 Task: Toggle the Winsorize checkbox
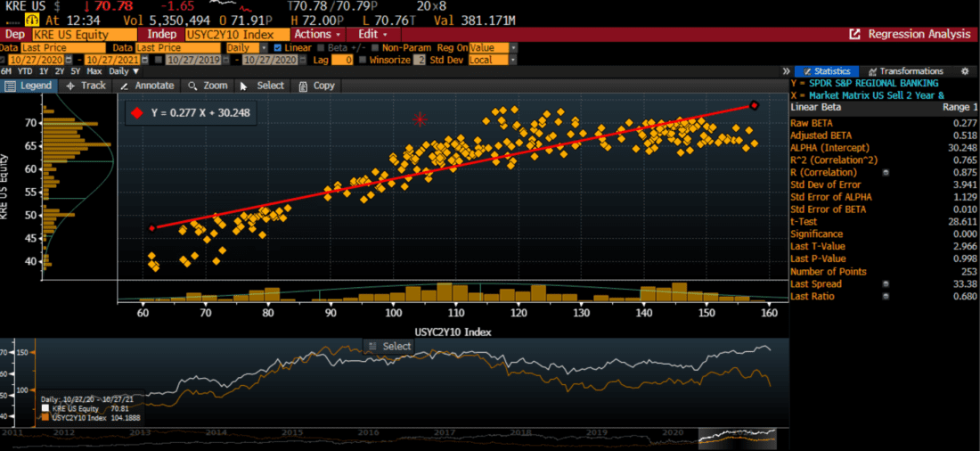(x=363, y=60)
